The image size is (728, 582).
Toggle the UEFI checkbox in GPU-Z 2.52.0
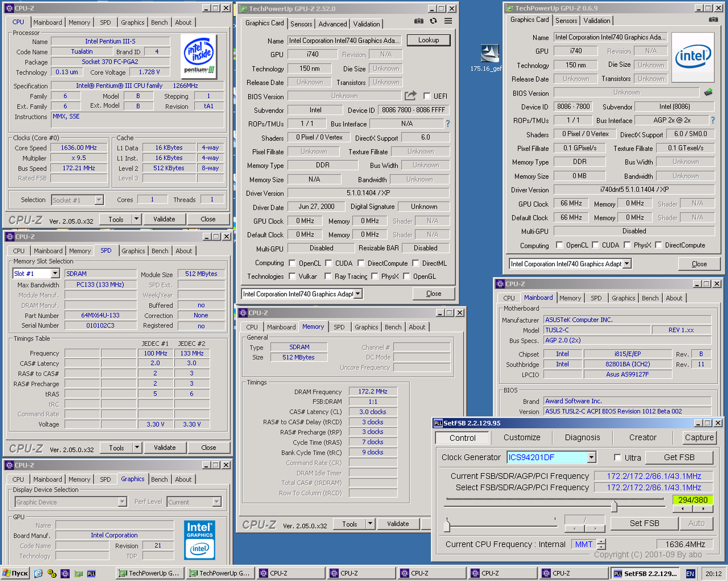[427, 96]
